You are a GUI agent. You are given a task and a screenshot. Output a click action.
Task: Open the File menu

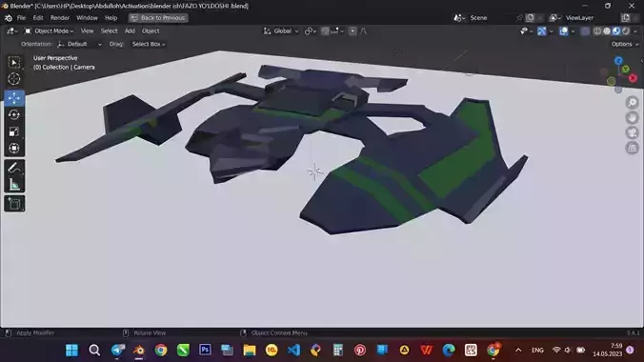coord(21,18)
